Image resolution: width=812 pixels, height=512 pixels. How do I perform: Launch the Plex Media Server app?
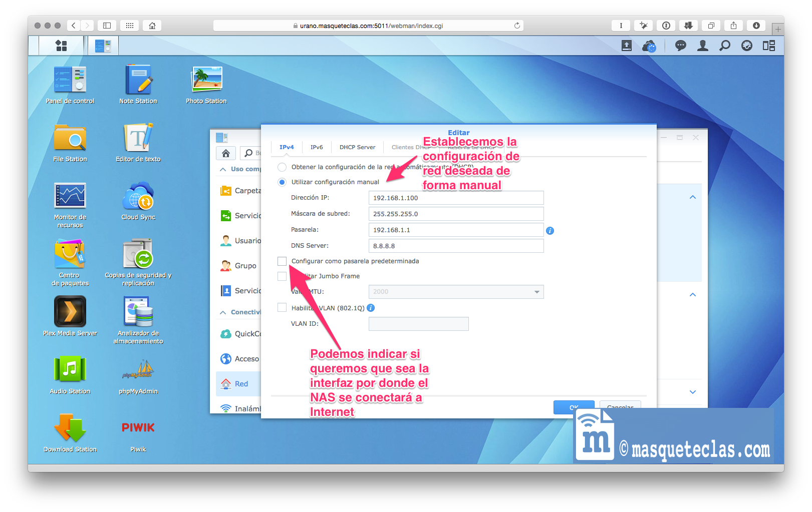[70, 312]
